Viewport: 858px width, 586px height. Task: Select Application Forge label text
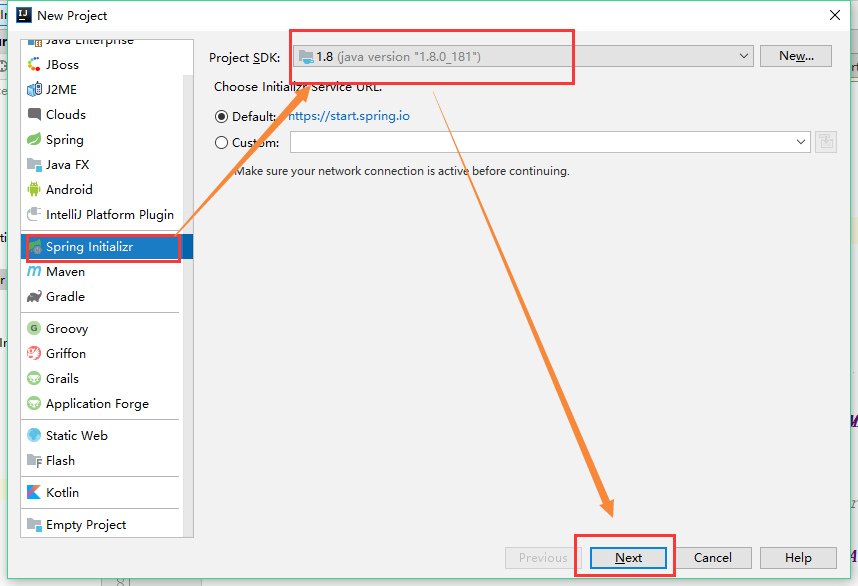(97, 404)
